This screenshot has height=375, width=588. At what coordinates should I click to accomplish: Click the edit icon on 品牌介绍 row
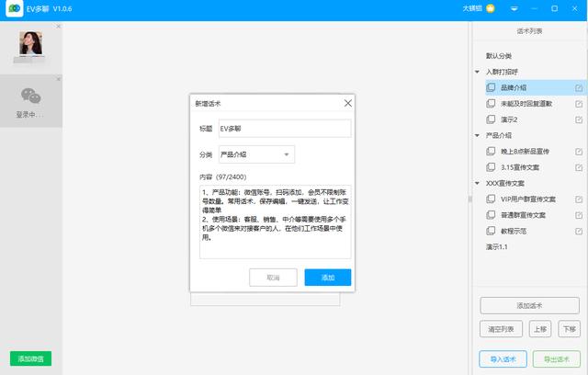[x=579, y=87]
